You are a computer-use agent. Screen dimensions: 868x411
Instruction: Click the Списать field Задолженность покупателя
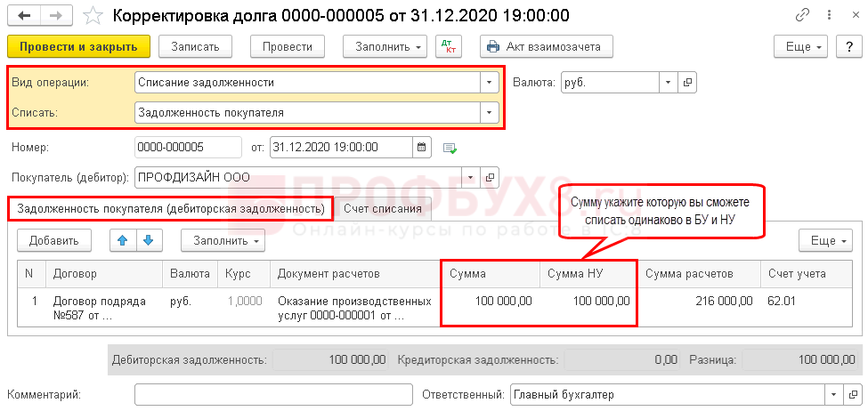pyautogui.click(x=307, y=113)
